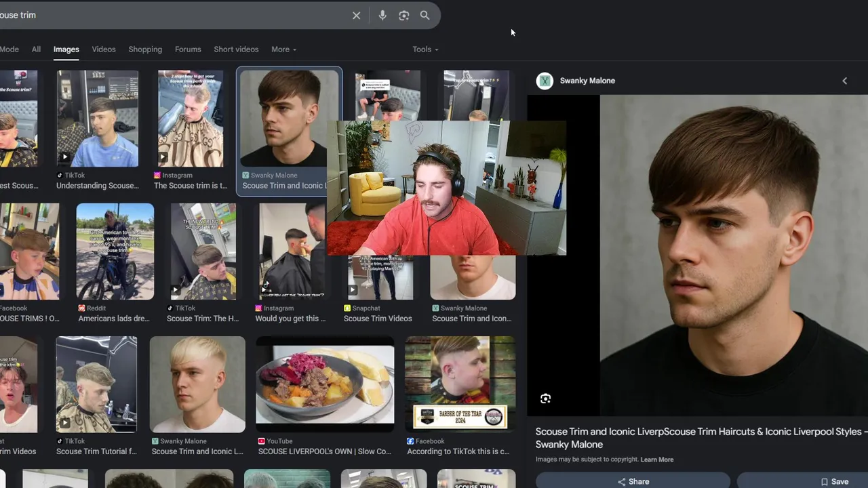The width and height of the screenshot is (868, 488).
Task: Switch to the Videos tab
Action: click(104, 49)
